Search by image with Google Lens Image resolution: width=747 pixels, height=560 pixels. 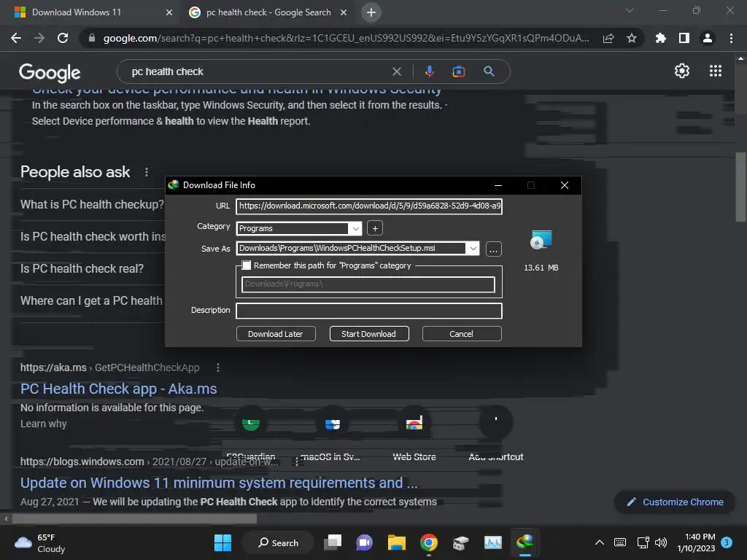pos(458,71)
